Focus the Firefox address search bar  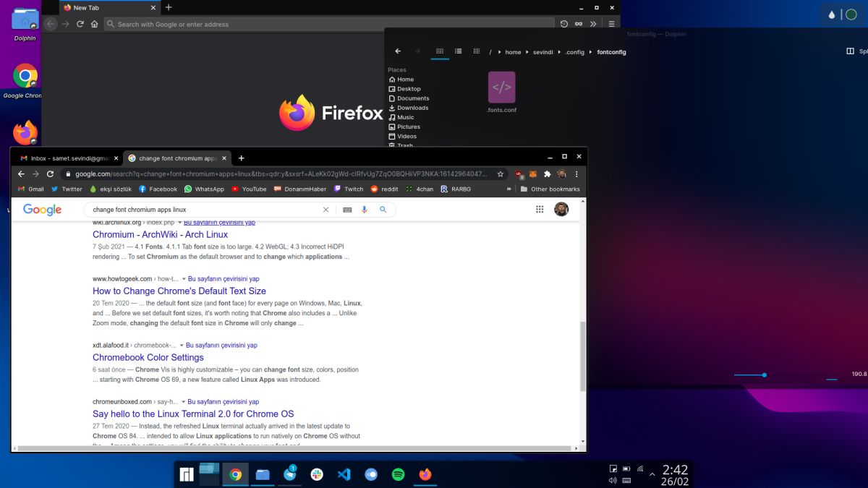point(330,24)
